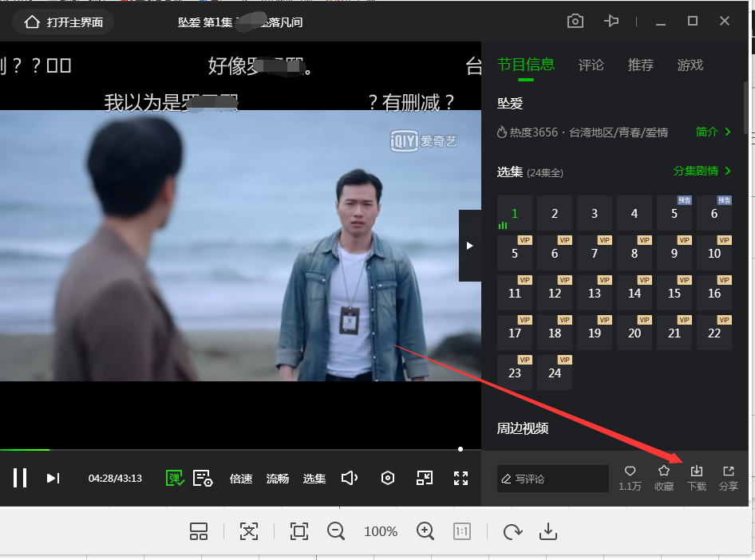The image size is (755, 560).
Task: Open danmaku settings icon
Action: [x=203, y=478]
